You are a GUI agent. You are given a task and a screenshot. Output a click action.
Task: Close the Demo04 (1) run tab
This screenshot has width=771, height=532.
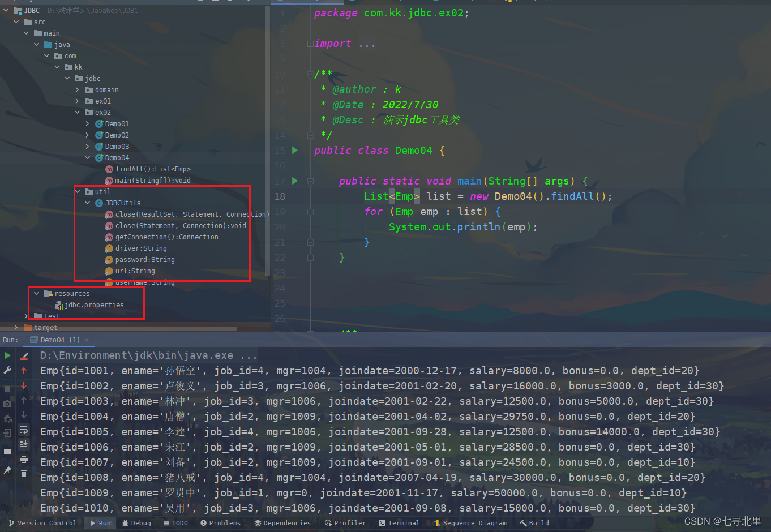[x=87, y=340]
